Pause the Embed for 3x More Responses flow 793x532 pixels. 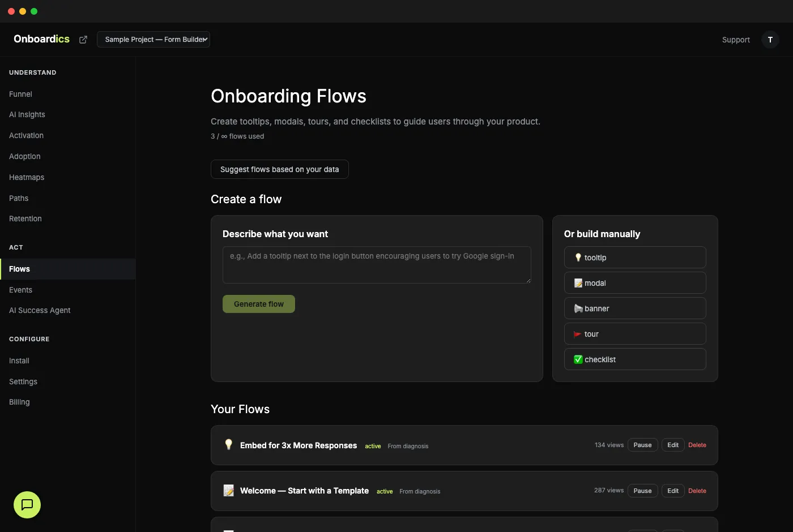tap(642, 445)
